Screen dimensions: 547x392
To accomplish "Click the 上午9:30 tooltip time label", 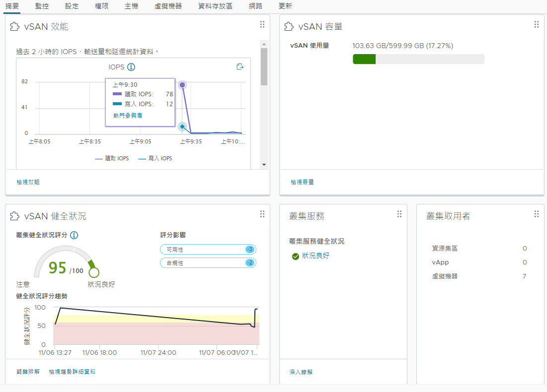I will (125, 85).
